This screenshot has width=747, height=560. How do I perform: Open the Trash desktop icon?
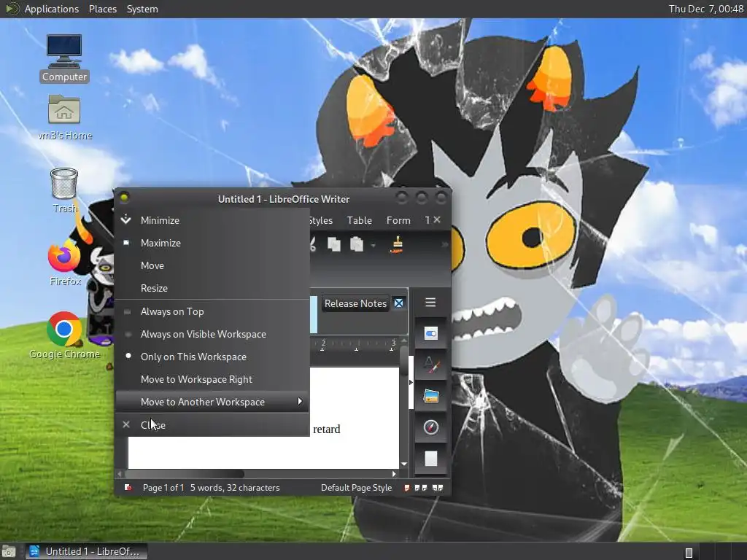64,190
